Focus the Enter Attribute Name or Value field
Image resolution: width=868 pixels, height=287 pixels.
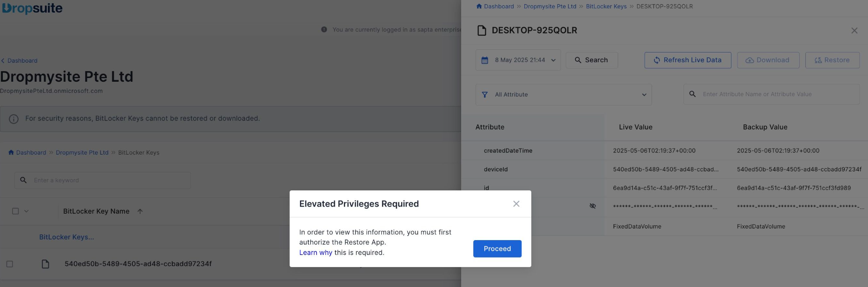[x=771, y=94]
